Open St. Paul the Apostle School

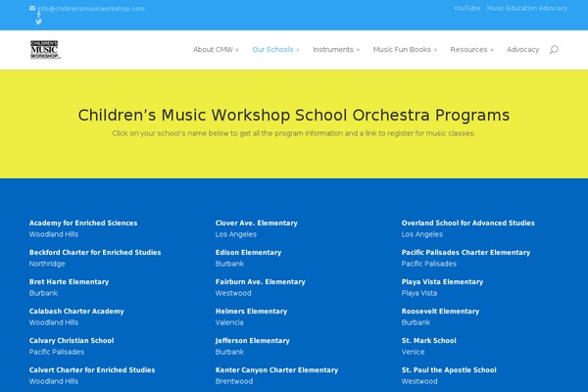tap(449, 369)
